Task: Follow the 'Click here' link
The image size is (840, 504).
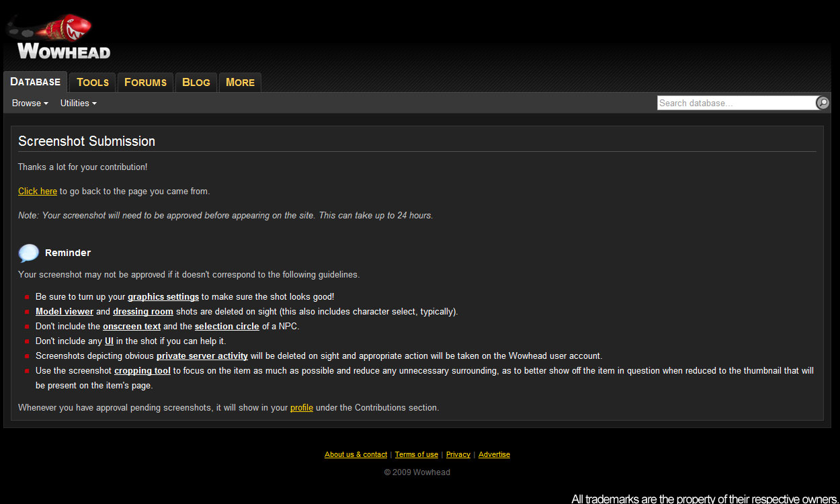Action: tap(38, 191)
